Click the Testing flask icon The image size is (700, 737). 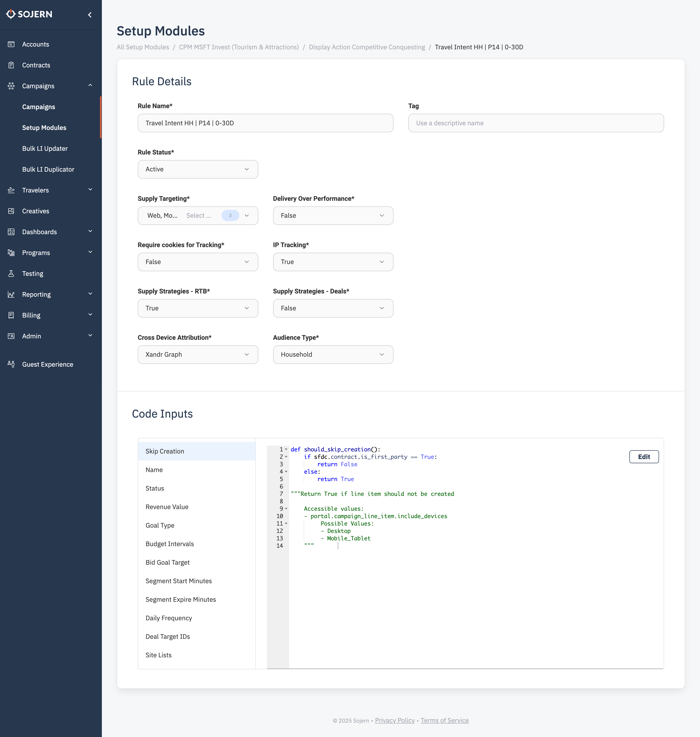[11, 274]
